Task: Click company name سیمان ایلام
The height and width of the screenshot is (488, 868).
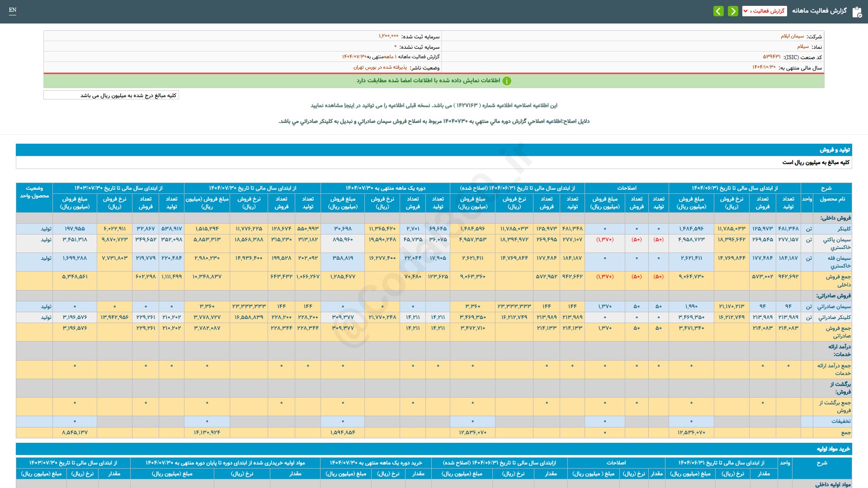Action: coord(792,36)
